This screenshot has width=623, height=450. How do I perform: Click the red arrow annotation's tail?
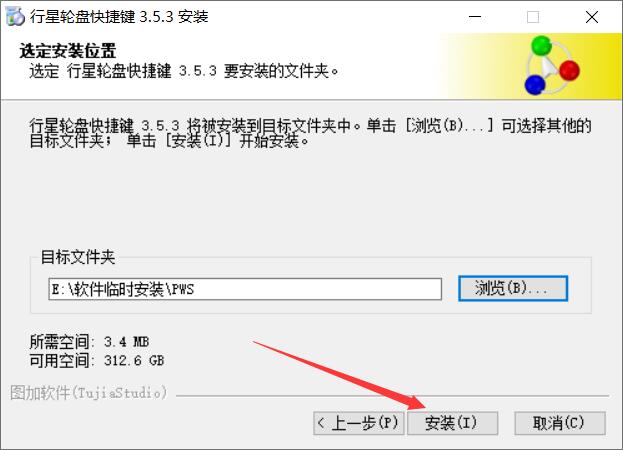[x=255, y=343]
